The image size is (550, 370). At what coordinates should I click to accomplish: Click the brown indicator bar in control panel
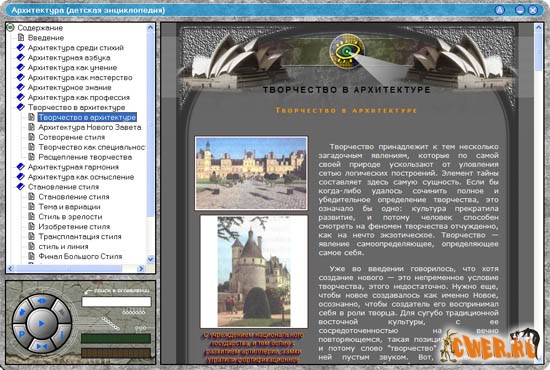[116, 353]
